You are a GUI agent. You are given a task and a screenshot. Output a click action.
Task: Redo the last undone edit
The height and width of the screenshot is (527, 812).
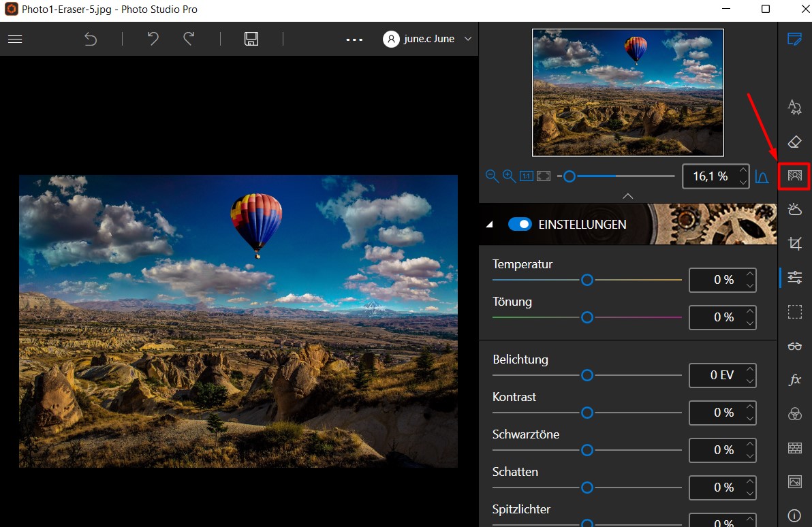189,38
